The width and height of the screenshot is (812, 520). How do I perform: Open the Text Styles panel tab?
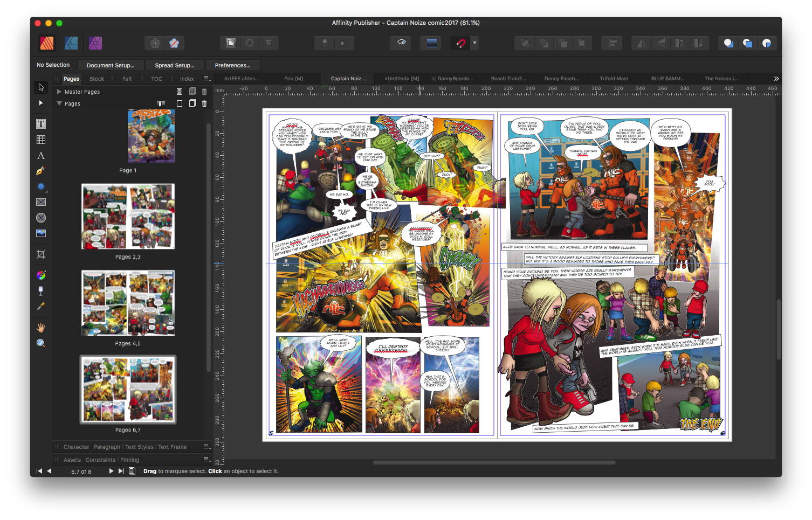click(139, 447)
